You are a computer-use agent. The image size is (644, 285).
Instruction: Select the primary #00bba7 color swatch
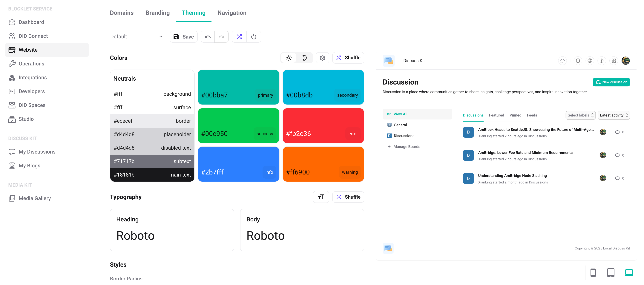[x=238, y=87]
